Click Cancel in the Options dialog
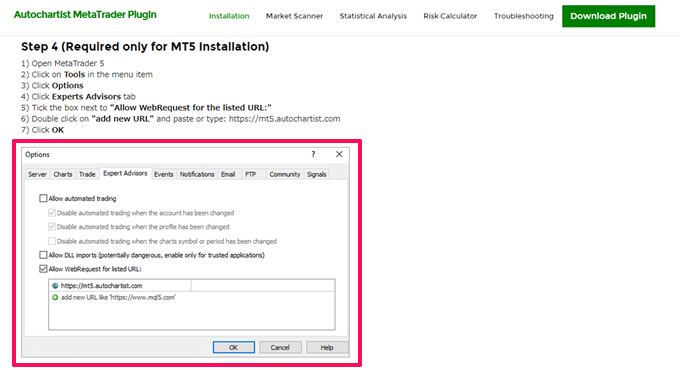Viewport: 680px width, 370px height. tap(280, 347)
